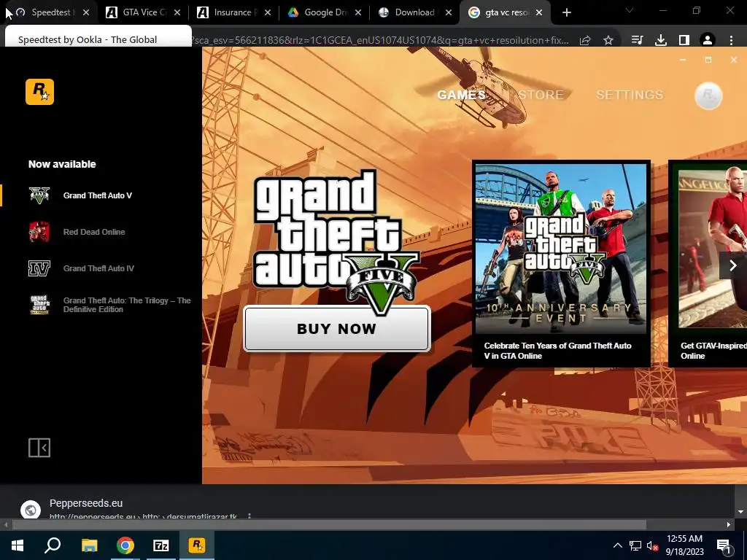Screen dimensions: 747x560
Task: Click the horizontal scrollbar thumb in Chrome
Action: click(x=329, y=525)
